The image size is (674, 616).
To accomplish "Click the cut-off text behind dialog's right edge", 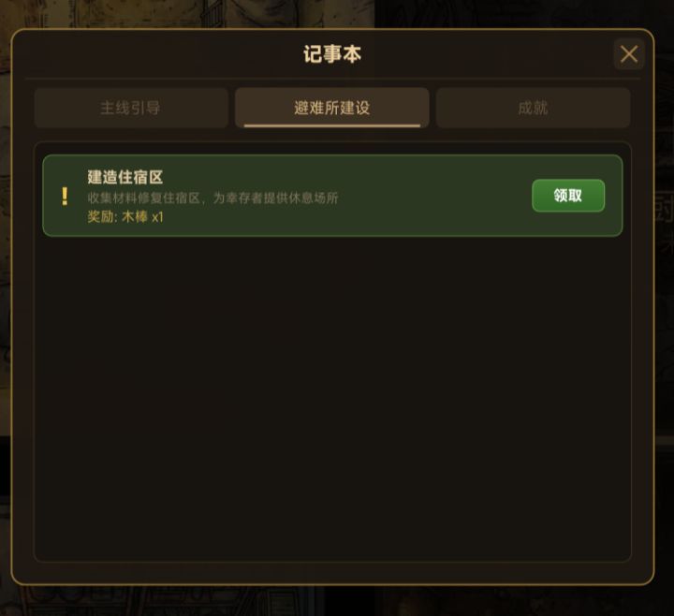I will [665, 224].
